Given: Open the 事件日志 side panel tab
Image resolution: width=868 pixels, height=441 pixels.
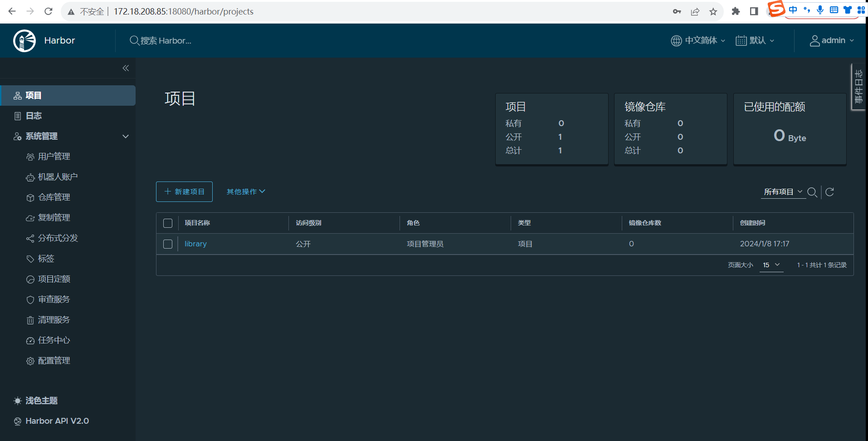Looking at the screenshot, I should pyautogui.click(x=858, y=87).
